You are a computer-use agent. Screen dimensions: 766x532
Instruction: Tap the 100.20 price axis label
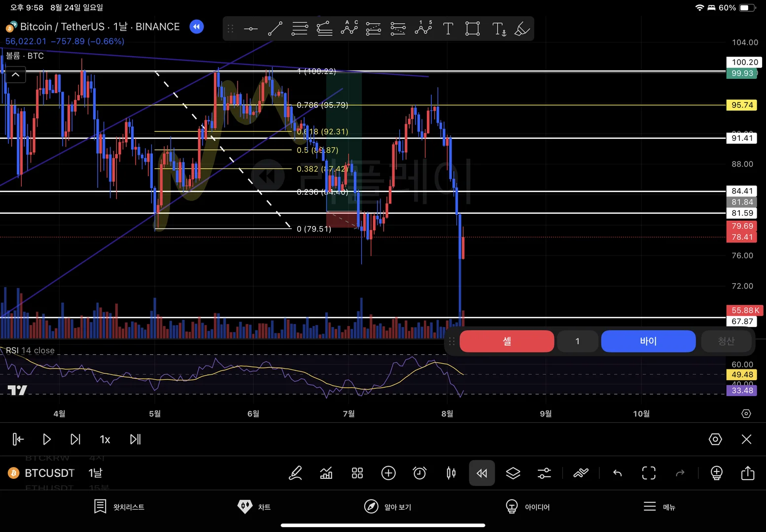(744, 62)
